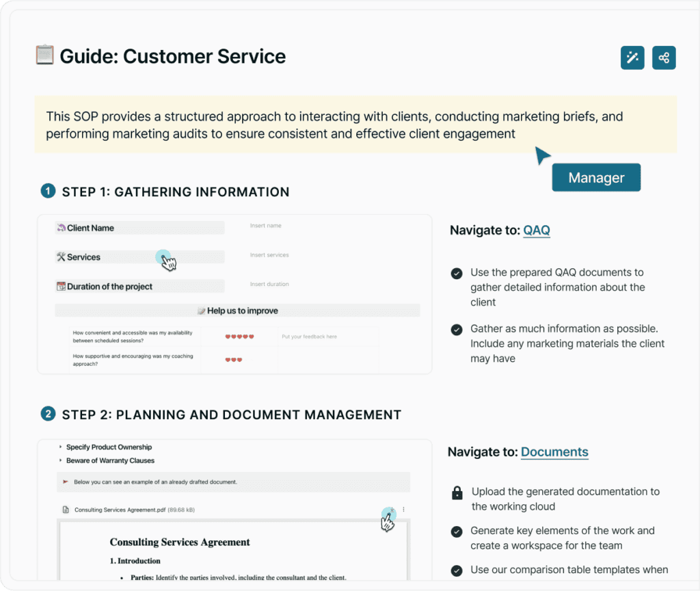Expand the Specify Product Ownership section

pyautogui.click(x=61, y=447)
